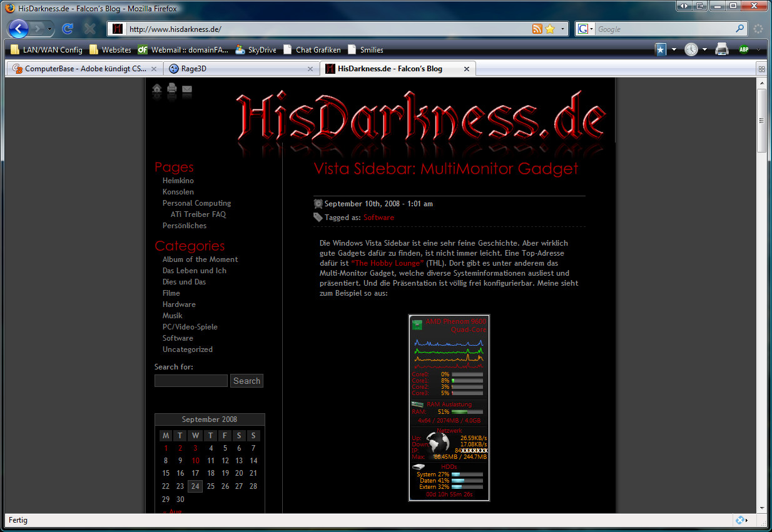
Task: Open the back/forward history dropdown arrow
Action: [x=50, y=29]
